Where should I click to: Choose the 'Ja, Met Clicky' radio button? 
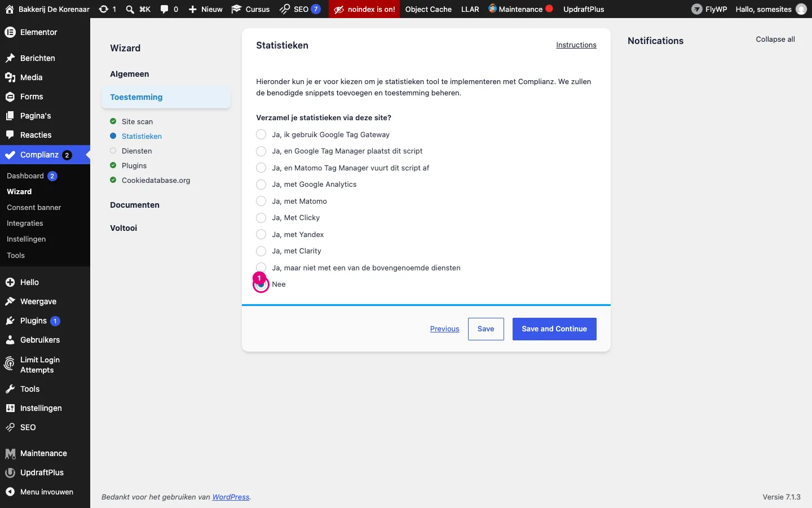pyautogui.click(x=261, y=218)
